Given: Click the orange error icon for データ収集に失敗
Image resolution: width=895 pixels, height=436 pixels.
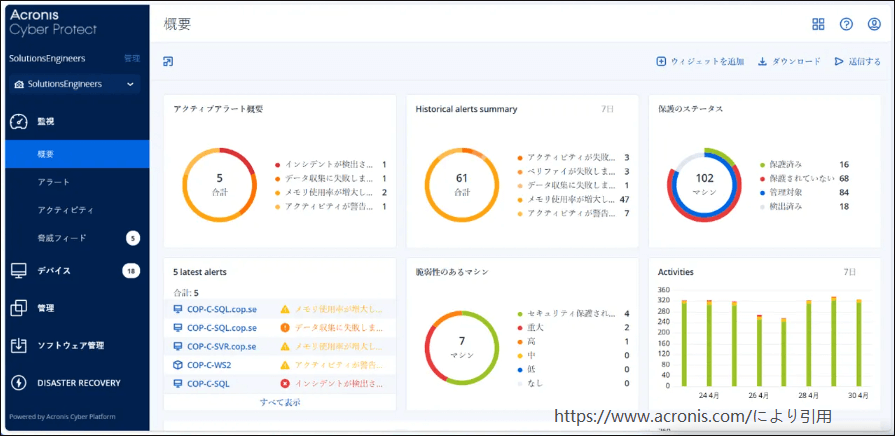Looking at the screenshot, I should pos(285,328).
